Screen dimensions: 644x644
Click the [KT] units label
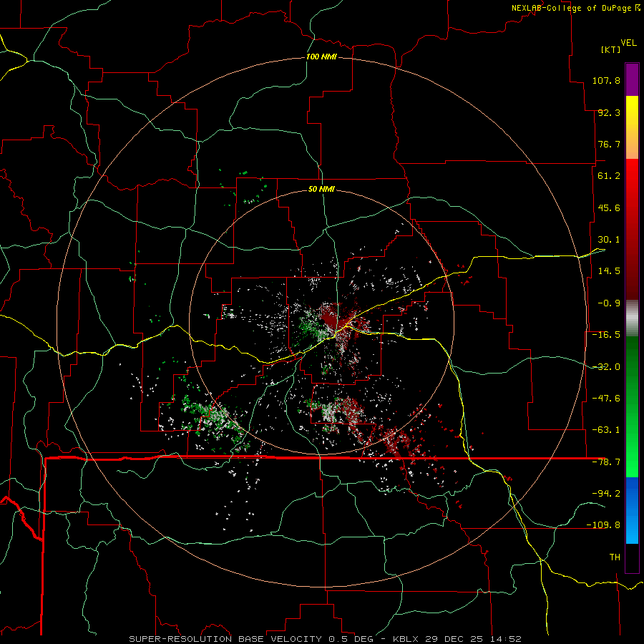pos(611,49)
